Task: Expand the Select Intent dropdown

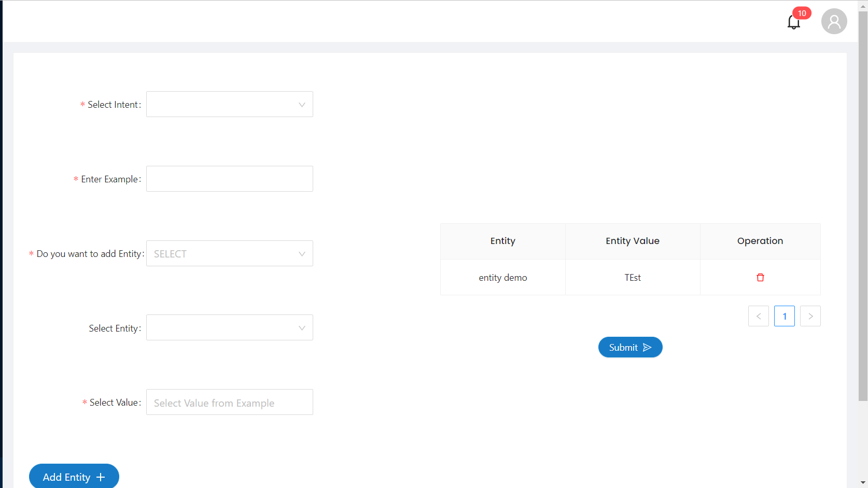Action: tap(230, 104)
